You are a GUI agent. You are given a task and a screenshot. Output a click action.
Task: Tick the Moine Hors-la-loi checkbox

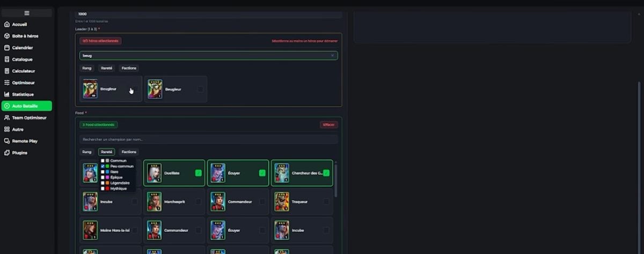click(135, 230)
